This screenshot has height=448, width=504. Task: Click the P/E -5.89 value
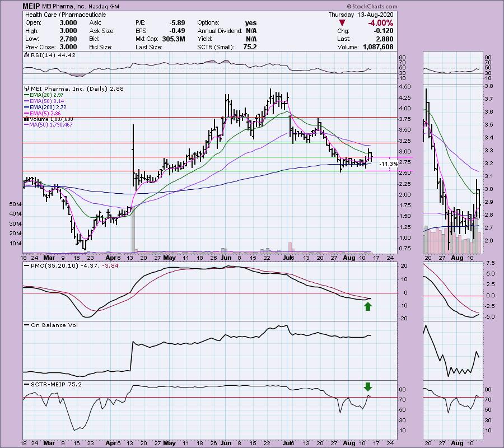pyautogui.click(x=178, y=23)
